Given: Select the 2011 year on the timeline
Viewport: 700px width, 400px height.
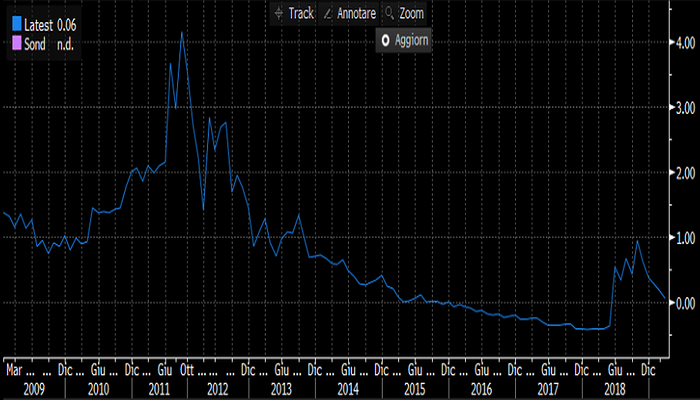Looking at the screenshot, I should 159,387.
